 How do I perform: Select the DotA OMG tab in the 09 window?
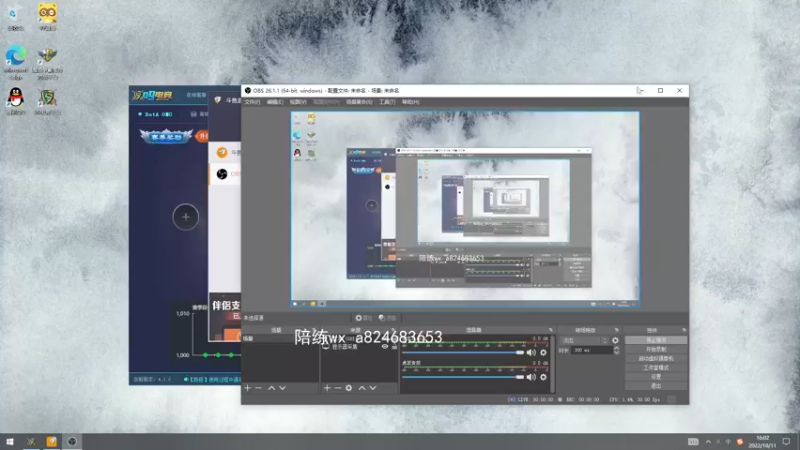[156, 114]
